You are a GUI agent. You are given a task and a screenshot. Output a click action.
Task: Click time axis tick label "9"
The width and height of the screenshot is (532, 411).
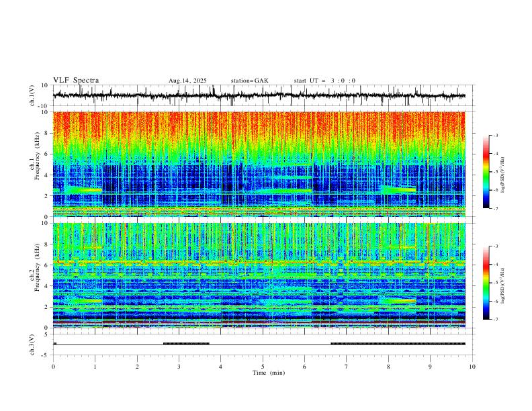click(430, 367)
